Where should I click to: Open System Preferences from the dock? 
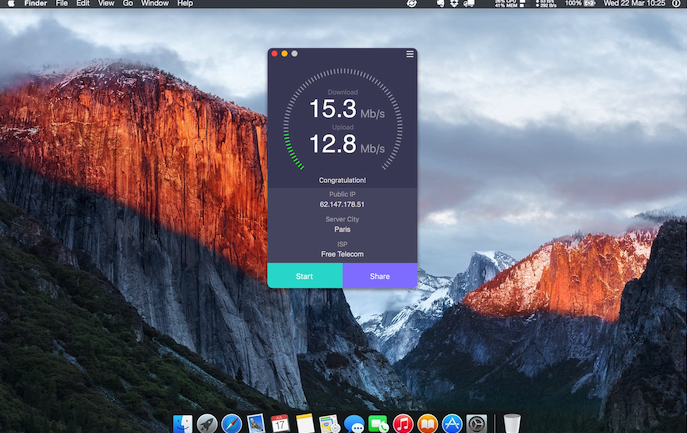click(x=477, y=423)
